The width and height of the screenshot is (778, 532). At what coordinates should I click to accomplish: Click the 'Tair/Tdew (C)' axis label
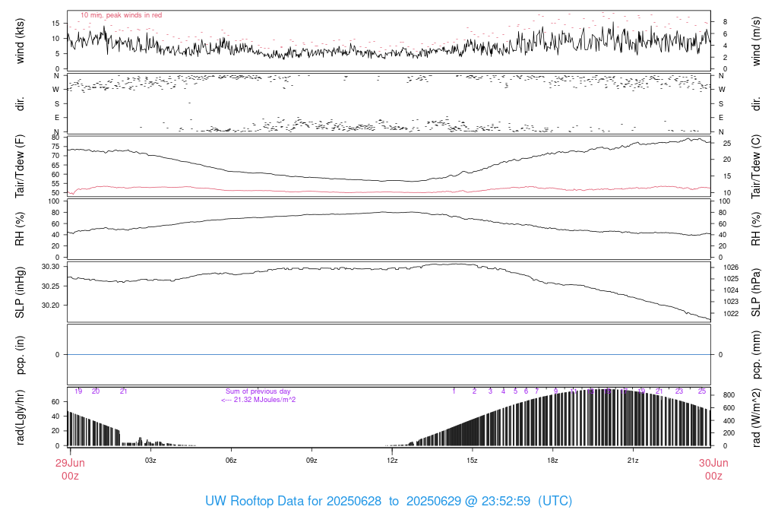(x=757, y=166)
